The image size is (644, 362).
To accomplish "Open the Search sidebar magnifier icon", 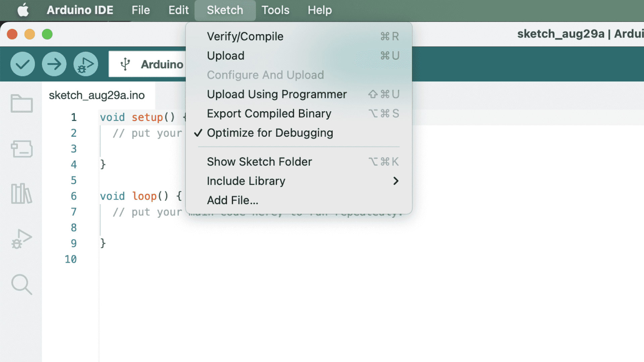I will click(21, 284).
